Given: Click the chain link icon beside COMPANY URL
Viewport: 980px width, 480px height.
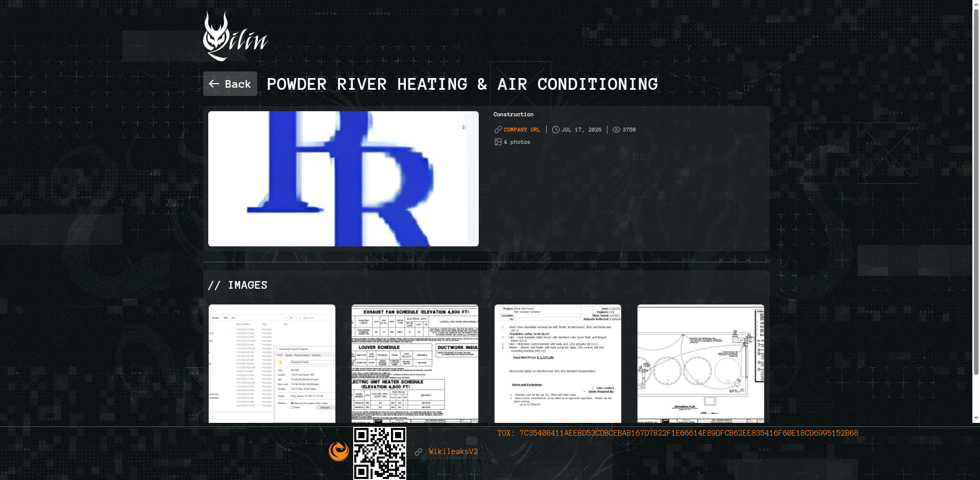Looking at the screenshot, I should (498, 130).
